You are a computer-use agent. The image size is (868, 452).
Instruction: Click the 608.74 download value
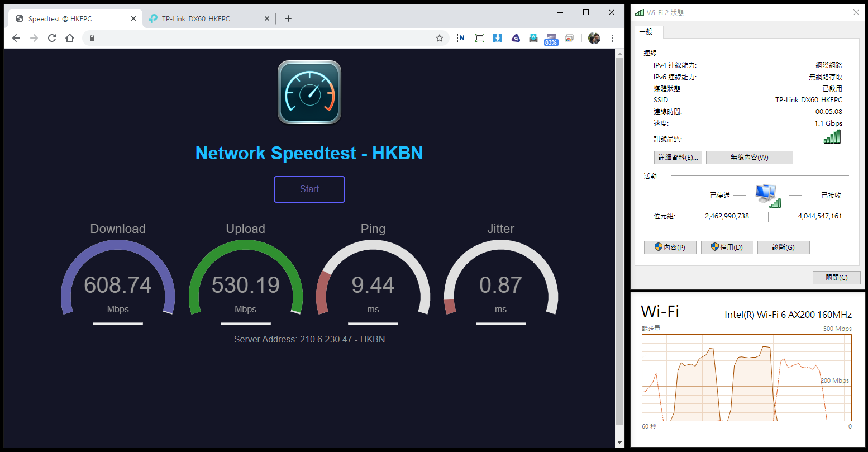click(x=118, y=285)
